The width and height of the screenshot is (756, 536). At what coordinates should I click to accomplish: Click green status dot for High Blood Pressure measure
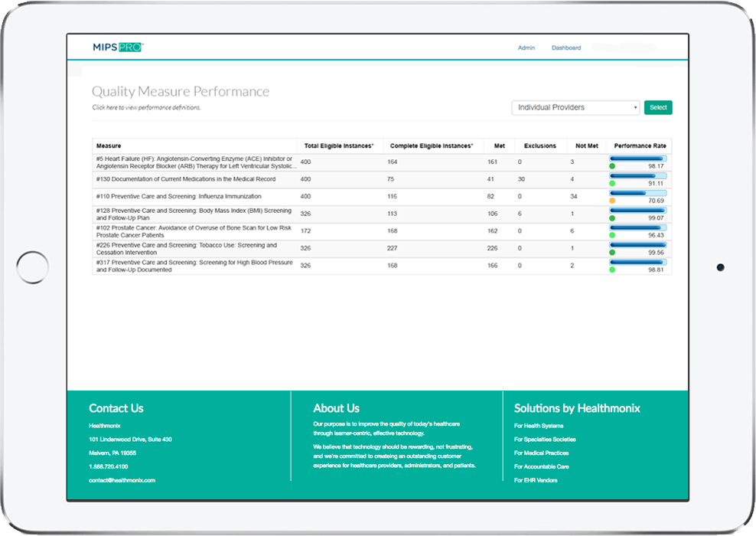tap(612, 270)
